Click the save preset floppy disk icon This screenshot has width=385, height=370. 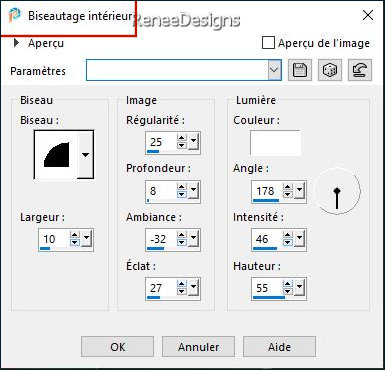(x=300, y=70)
